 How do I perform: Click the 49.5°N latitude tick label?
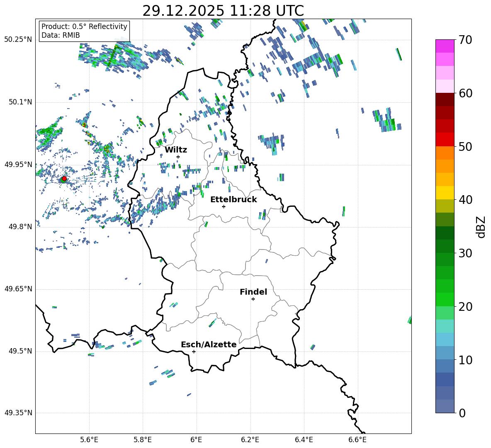click(20, 351)
